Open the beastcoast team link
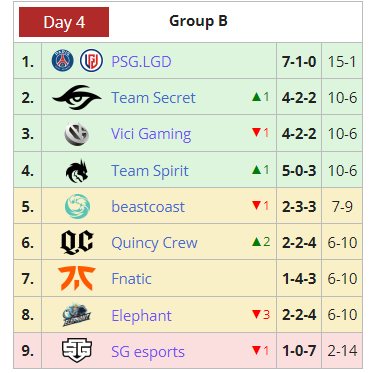This screenshot has width=379, height=373. tap(148, 207)
